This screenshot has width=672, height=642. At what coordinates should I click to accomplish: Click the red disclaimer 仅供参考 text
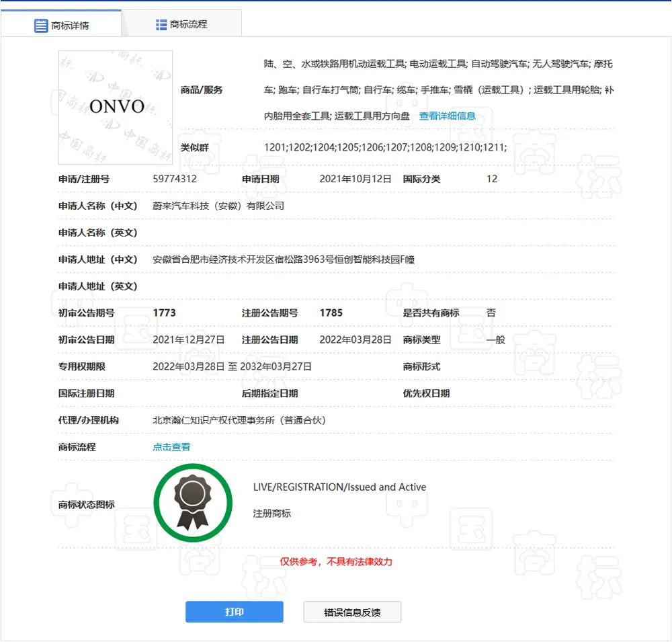tap(336, 561)
